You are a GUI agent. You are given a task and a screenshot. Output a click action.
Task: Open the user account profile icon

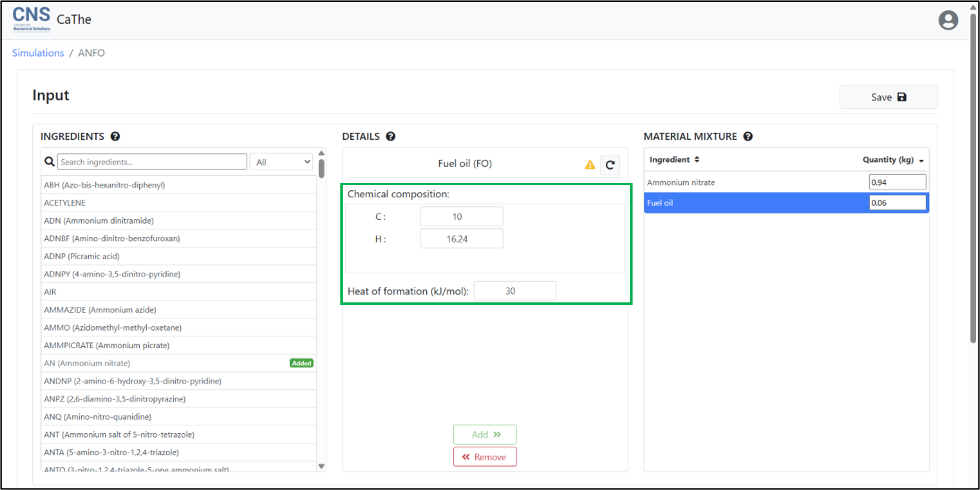tap(948, 20)
